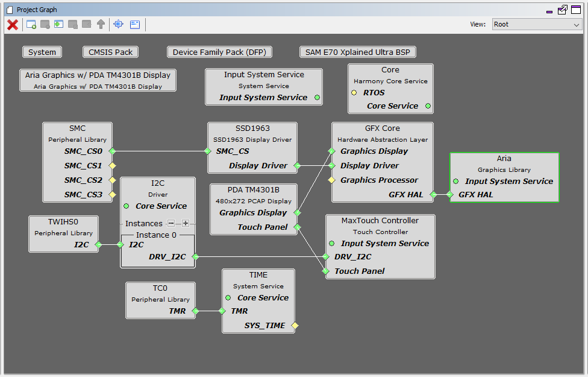Click GFX Core's Display Driver input diamond

coord(331,166)
